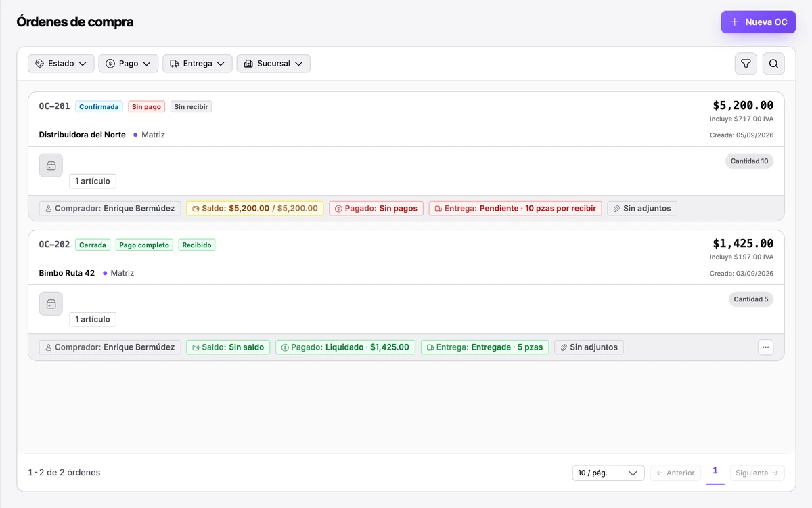This screenshot has height=508, width=812.
Task: Click the funnel filter icon
Action: pos(746,64)
